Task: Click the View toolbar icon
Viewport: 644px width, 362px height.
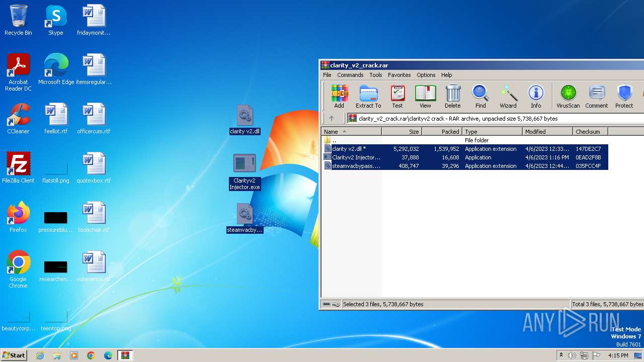Action: tap(425, 96)
